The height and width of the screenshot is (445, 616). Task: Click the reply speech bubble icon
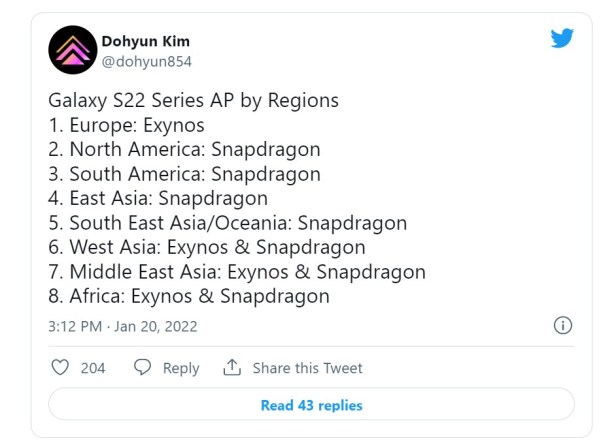click(143, 367)
